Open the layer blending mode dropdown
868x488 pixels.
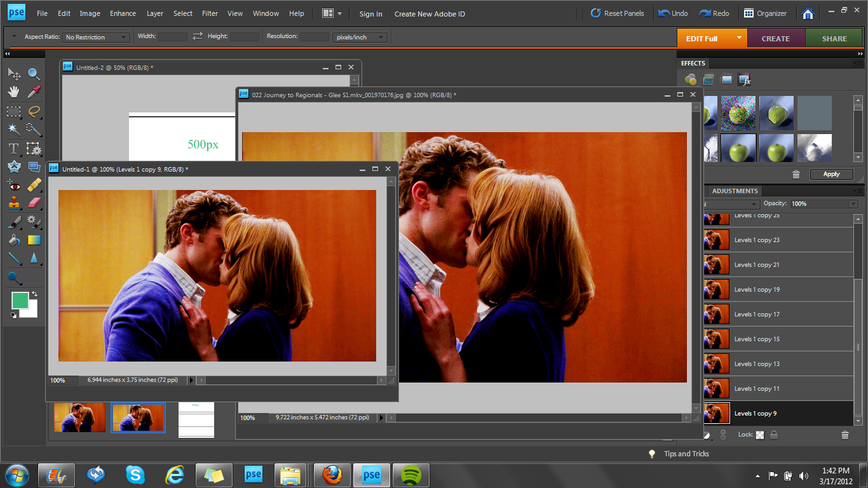pos(731,204)
